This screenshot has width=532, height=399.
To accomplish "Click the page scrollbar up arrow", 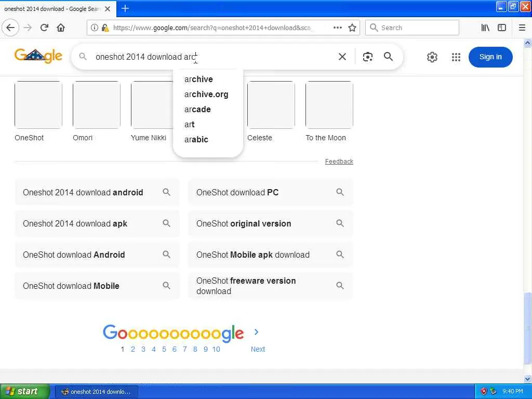I will 528,43.
